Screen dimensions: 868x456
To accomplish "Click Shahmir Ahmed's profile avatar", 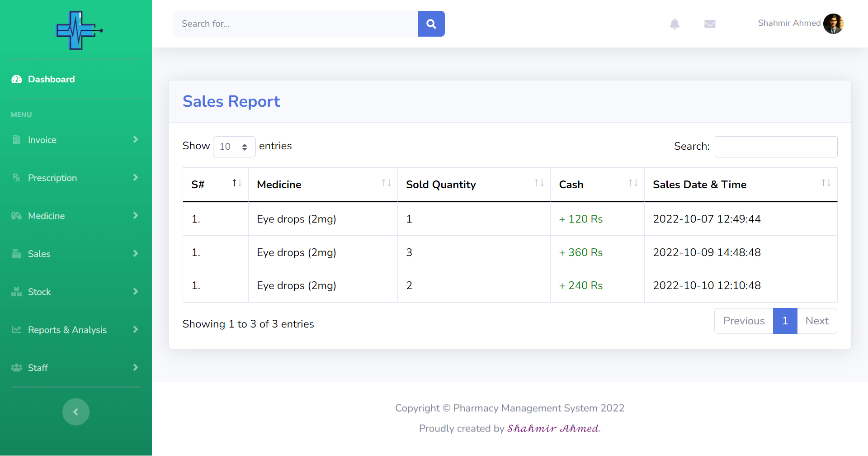I will coord(833,24).
